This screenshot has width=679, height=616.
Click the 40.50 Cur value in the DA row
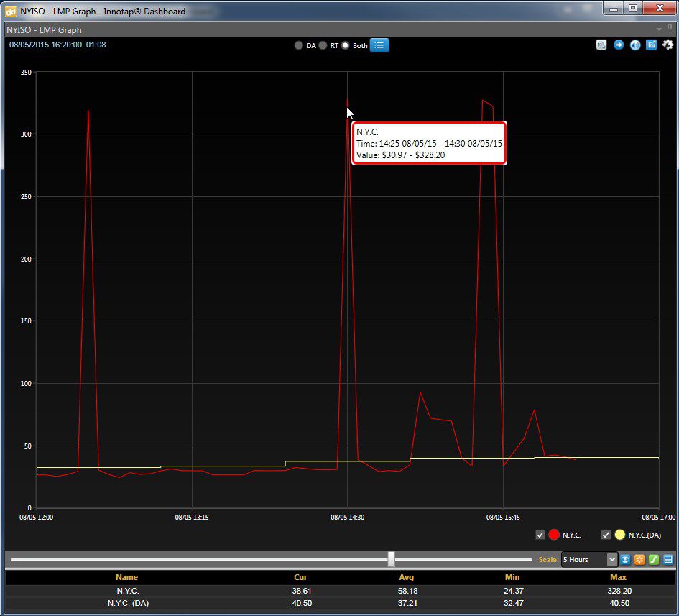(x=302, y=603)
